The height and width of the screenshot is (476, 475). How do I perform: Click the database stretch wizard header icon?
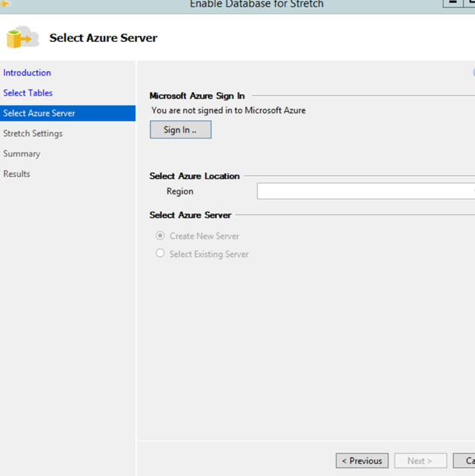click(23, 37)
